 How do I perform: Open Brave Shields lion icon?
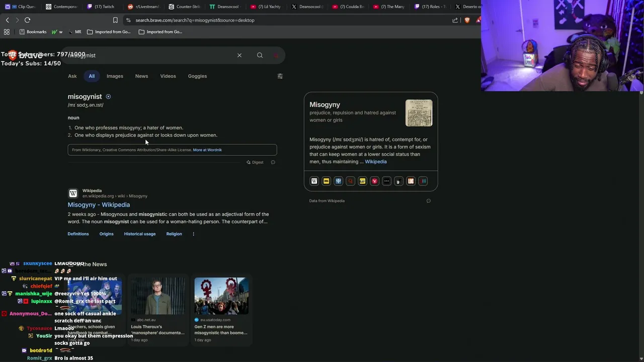point(467,20)
